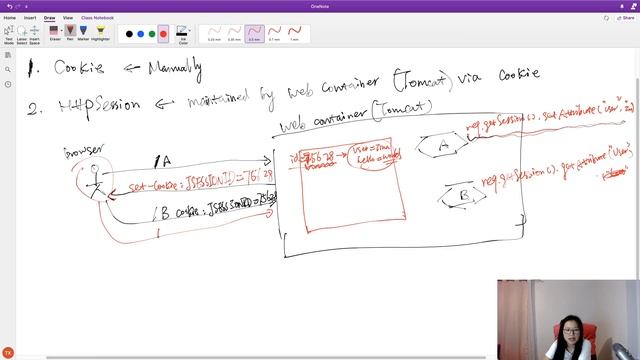Click the Undo arrow in the title bar
Image resolution: width=640 pixels, height=360 pixels.
9,7
